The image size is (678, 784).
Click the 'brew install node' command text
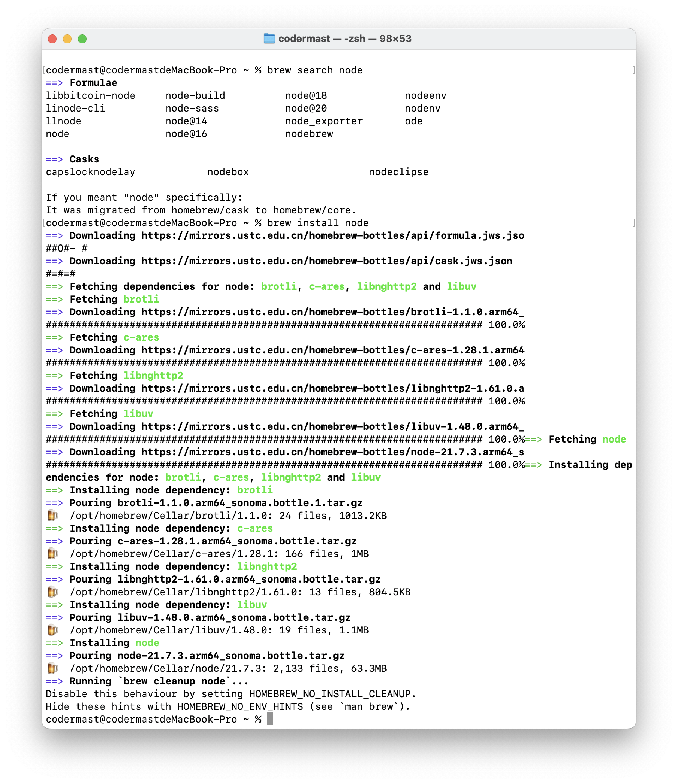pos(318,223)
